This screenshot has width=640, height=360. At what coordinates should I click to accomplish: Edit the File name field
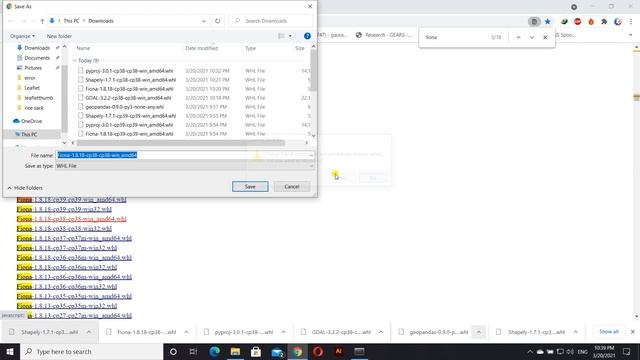185,155
